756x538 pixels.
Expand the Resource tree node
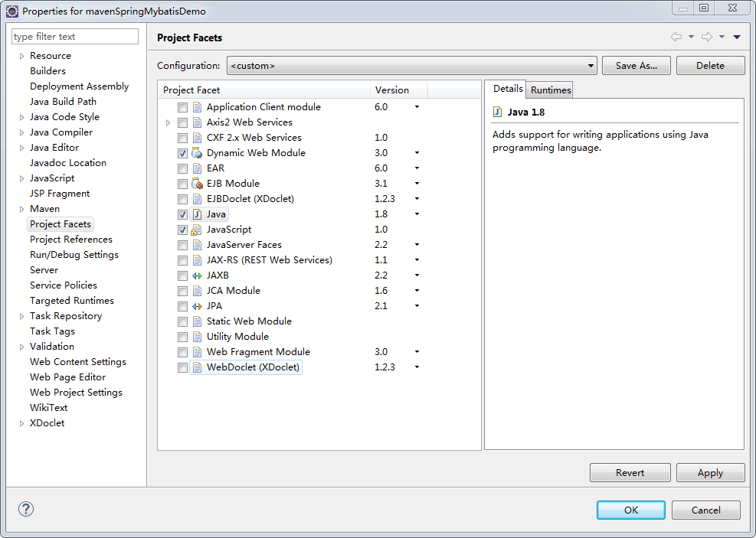click(x=21, y=57)
